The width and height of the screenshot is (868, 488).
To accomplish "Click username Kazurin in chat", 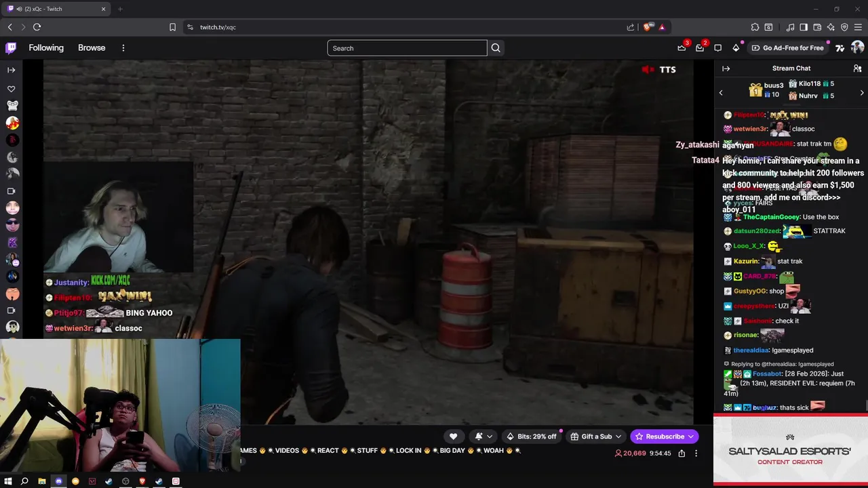I will (x=746, y=261).
